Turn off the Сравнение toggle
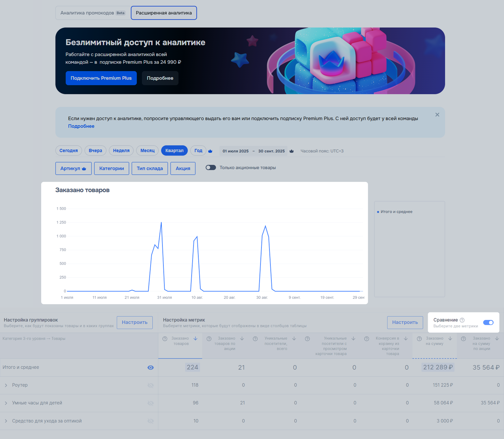 click(488, 322)
